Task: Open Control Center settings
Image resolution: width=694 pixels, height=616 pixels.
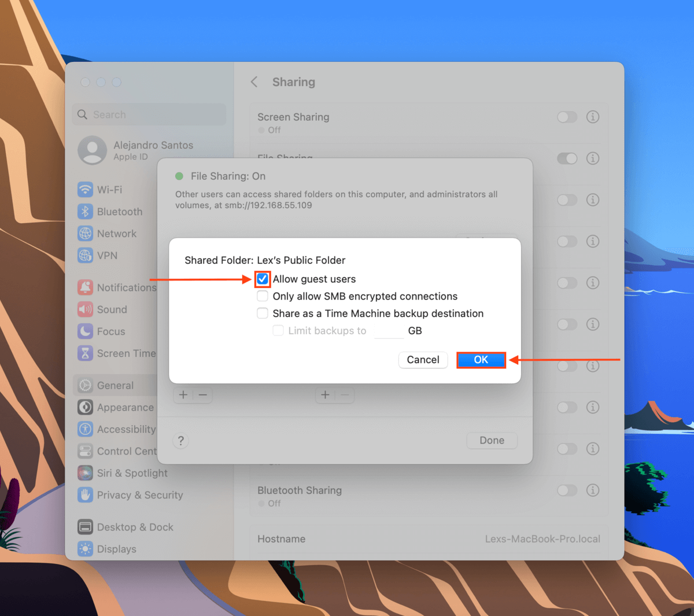Action: tap(117, 452)
